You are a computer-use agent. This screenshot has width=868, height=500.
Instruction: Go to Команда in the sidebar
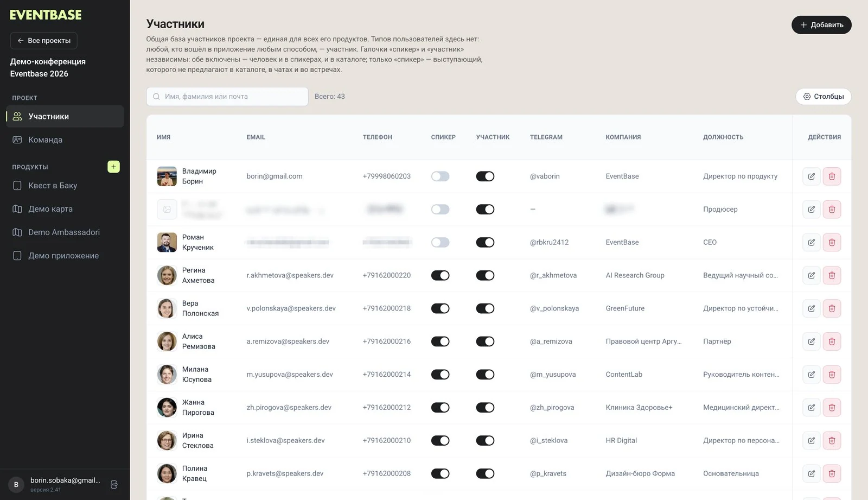coord(65,140)
